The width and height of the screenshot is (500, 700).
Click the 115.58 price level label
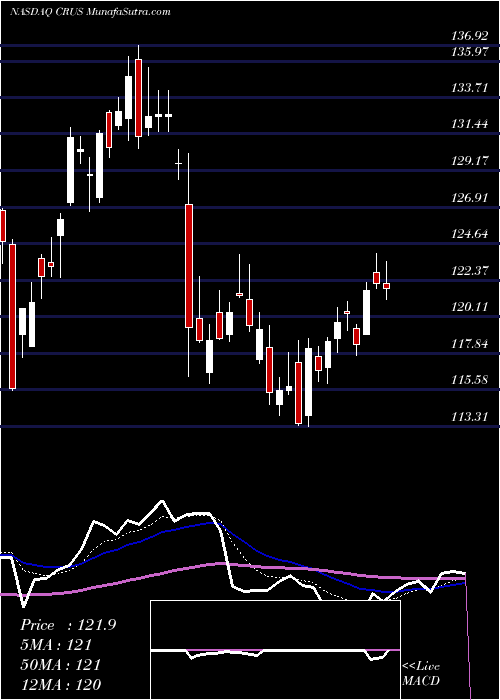469,380
